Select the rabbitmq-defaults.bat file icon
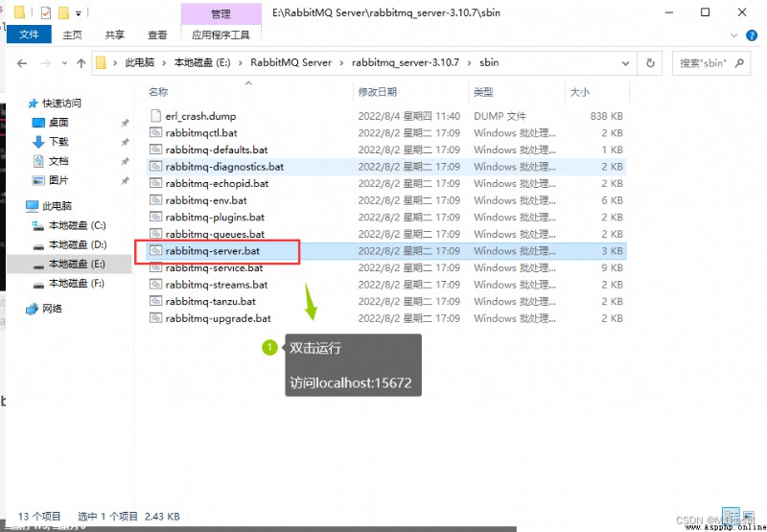 [x=155, y=150]
